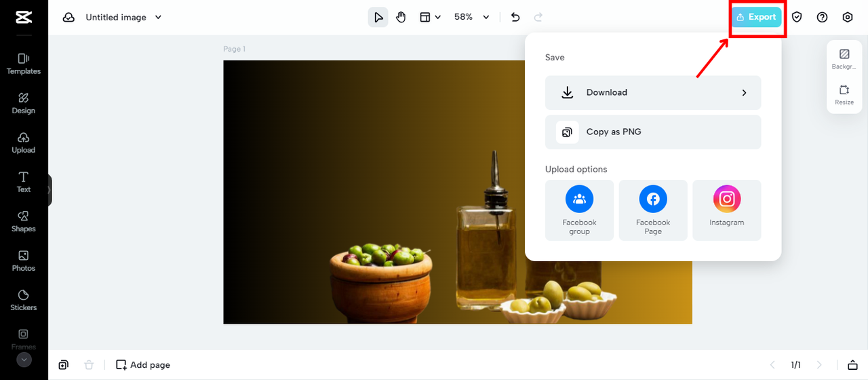Click the cloud save status icon
The height and width of the screenshot is (380, 868).
pos(68,17)
